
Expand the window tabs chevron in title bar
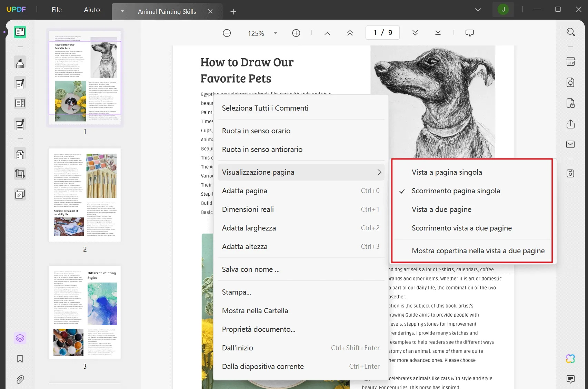pos(478,10)
